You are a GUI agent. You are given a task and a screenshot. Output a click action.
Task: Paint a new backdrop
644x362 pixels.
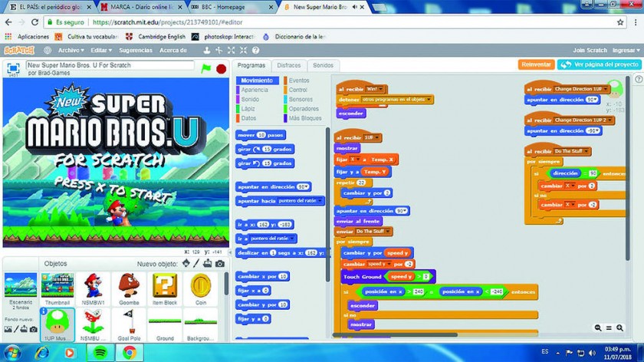[16, 329]
